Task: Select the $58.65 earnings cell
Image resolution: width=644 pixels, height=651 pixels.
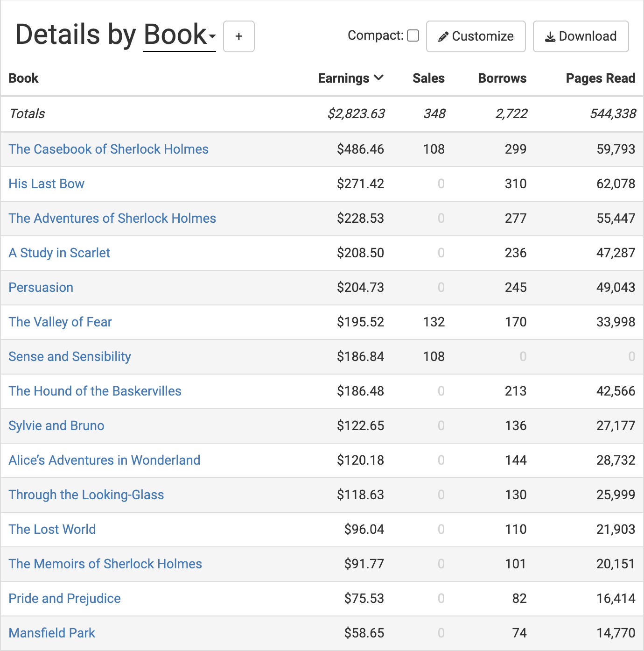Action: [x=364, y=633]
